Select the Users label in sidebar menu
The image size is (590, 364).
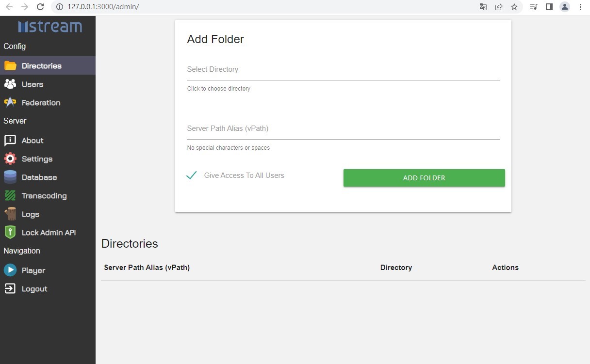pyautogui.click(x=33, y=84)
